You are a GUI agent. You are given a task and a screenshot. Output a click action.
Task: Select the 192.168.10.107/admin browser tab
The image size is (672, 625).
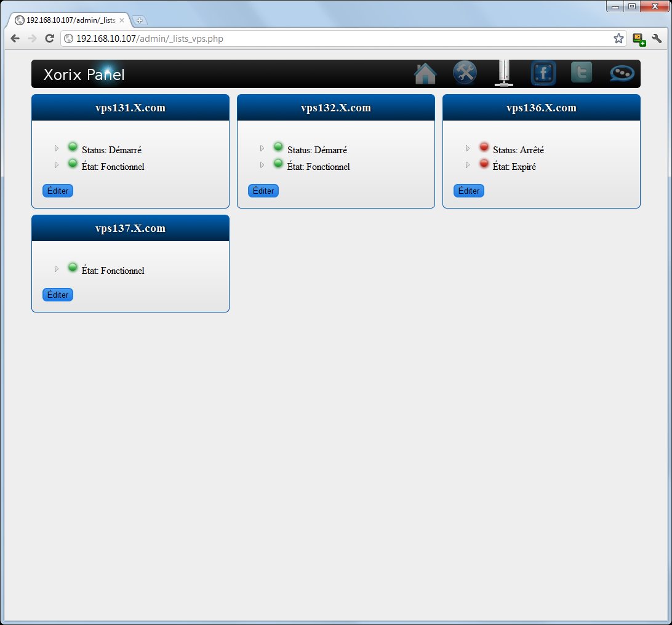69,20
